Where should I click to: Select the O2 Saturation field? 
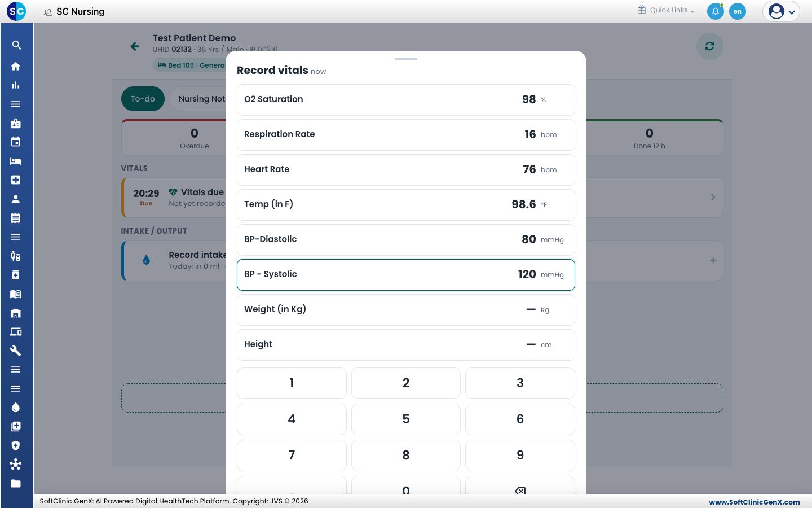tap(406, 100)
